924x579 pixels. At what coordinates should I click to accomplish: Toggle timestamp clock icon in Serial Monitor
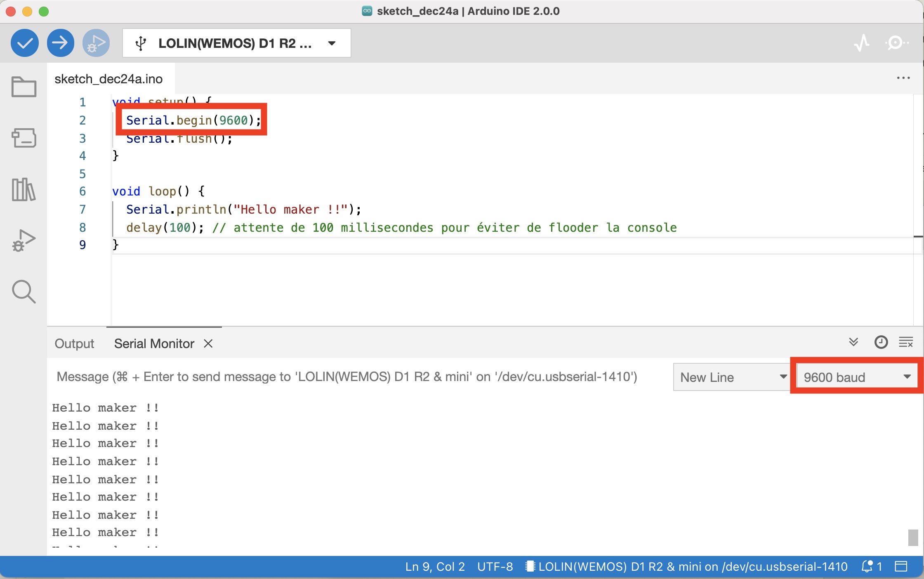[x=881, y=342]
